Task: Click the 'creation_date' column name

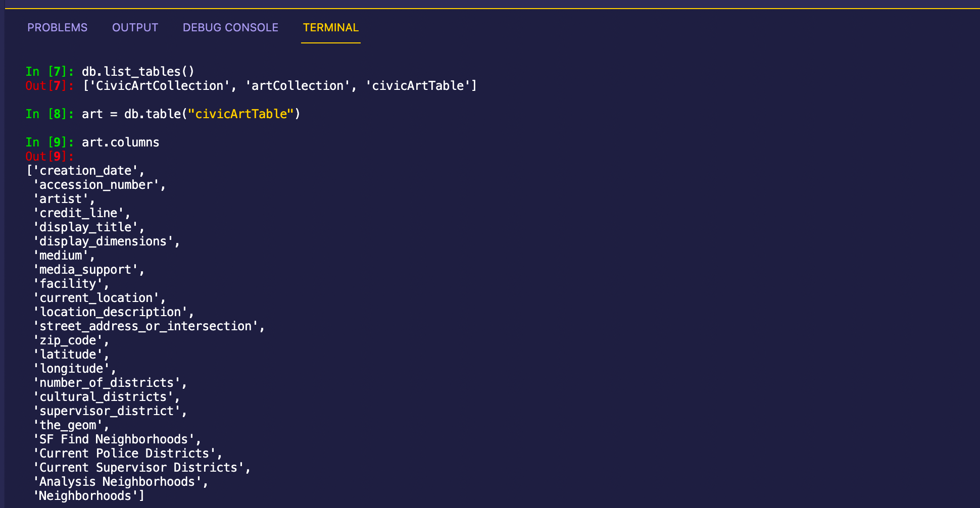Action: coord(85,171)
